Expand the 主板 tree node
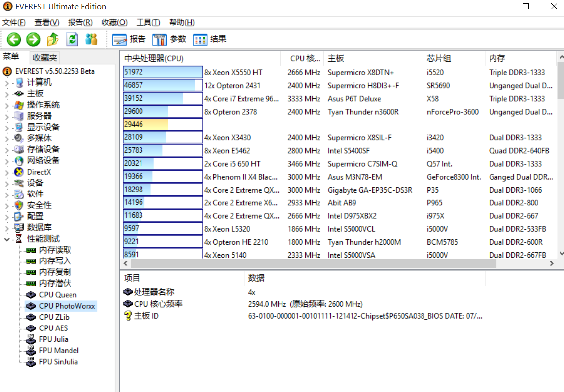The width and height of the screenshot is (564, 392). 7,94
